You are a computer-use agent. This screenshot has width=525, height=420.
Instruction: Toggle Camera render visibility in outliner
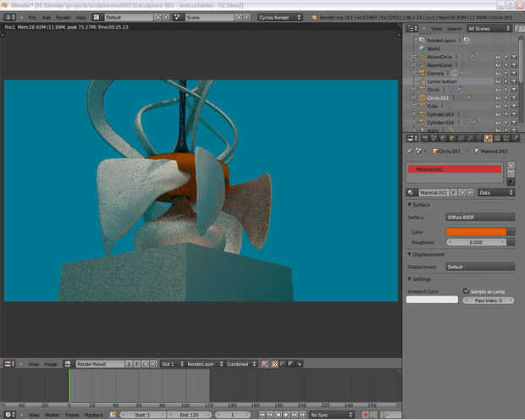513,73
